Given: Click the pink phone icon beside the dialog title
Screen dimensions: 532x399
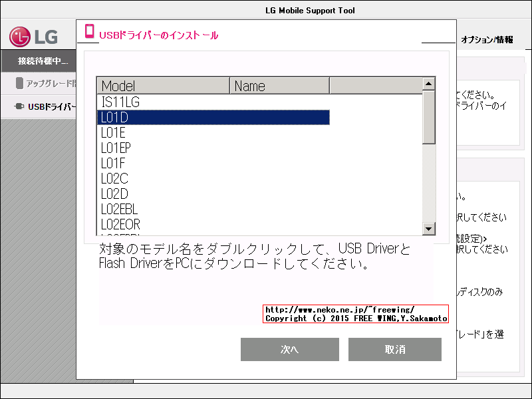Looking at the screenshot, I should (x=89, y=31).
